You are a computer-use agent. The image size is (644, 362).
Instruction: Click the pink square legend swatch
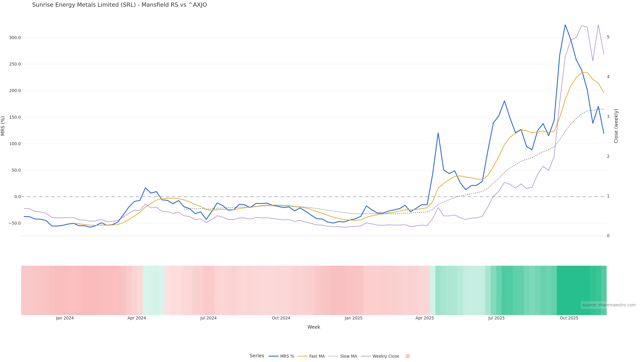coord(408,356)
